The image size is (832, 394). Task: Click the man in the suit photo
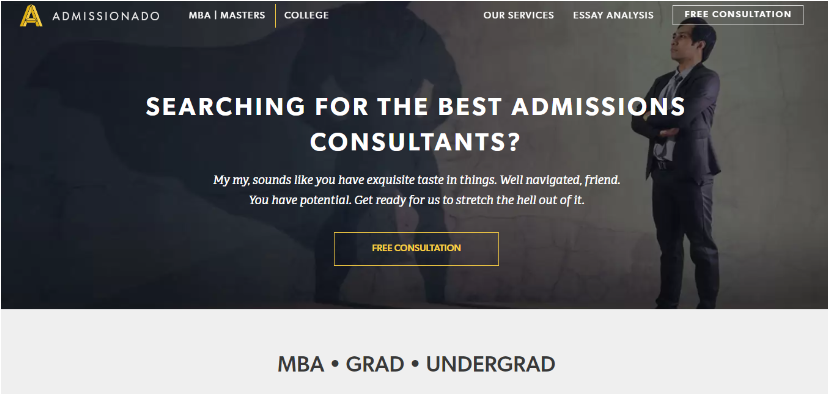[680, 164]
